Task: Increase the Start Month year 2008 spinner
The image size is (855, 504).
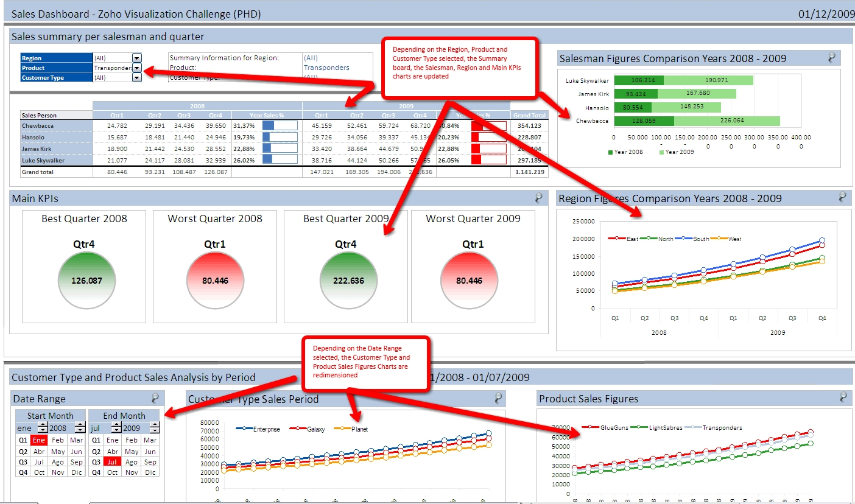Action: (80, 425)
